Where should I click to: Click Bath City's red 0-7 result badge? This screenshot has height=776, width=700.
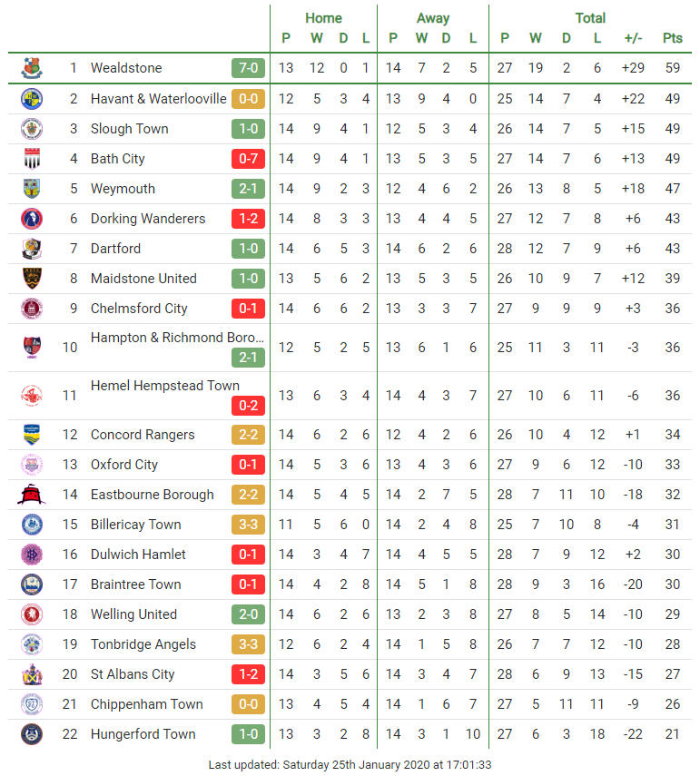pos(248,158)
